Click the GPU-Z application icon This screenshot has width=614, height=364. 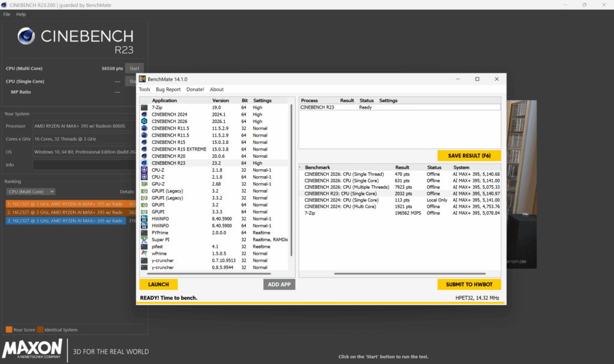144,183
